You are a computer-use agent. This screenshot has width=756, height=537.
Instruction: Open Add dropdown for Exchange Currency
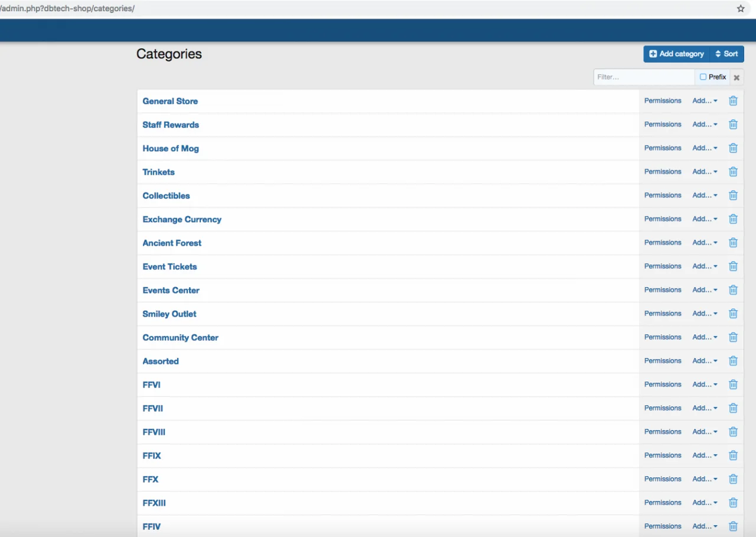tap(705, 219)
